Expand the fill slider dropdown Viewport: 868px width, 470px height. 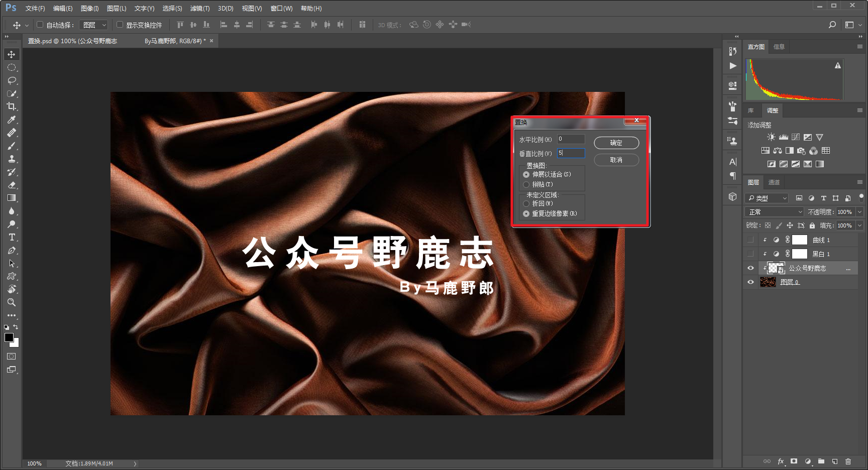click(x=859, y=225)
